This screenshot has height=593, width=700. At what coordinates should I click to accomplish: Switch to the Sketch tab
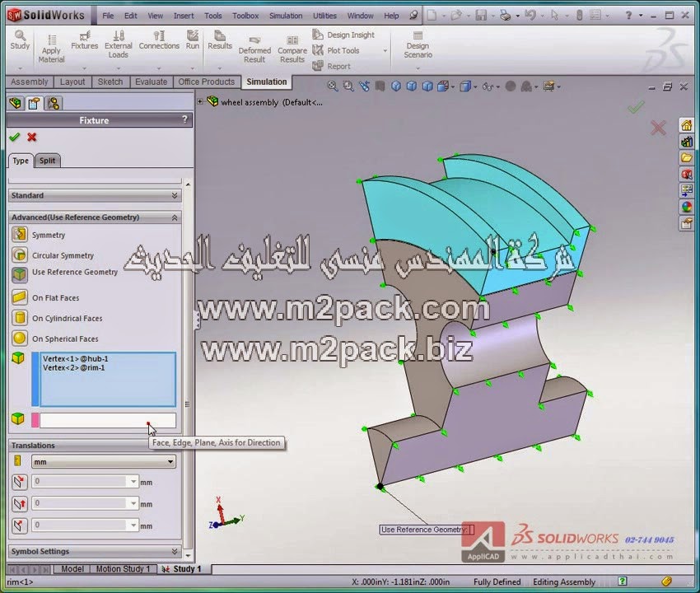pos(110,82)
